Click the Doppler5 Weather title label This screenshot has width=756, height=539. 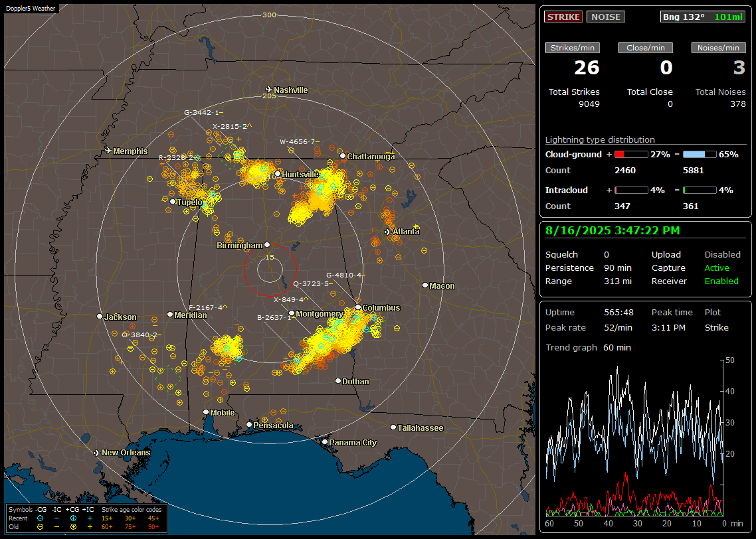point(31,8)
